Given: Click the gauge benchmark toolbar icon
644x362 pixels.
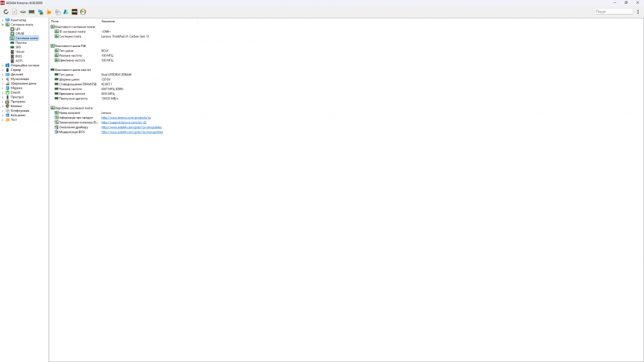Looking at the screenshot, I should click(83, 12).
